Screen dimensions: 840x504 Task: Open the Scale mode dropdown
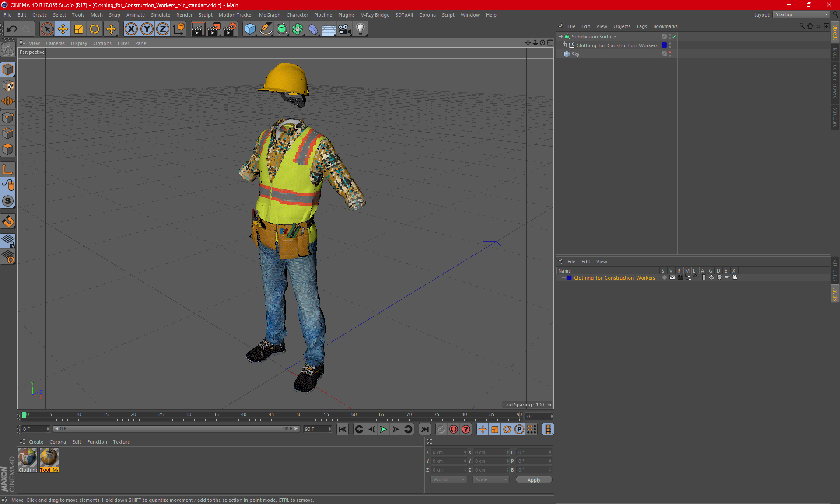pos(491,479)
